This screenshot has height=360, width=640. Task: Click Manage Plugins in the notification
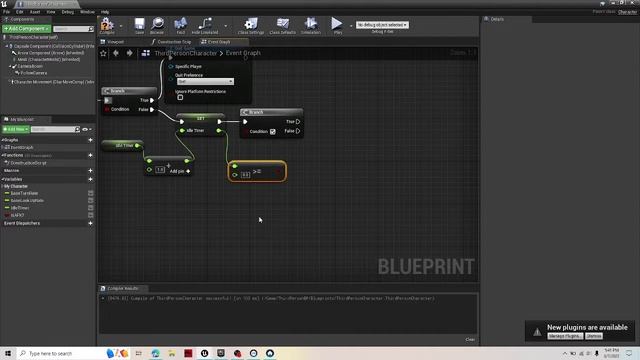tap(565, 336)
